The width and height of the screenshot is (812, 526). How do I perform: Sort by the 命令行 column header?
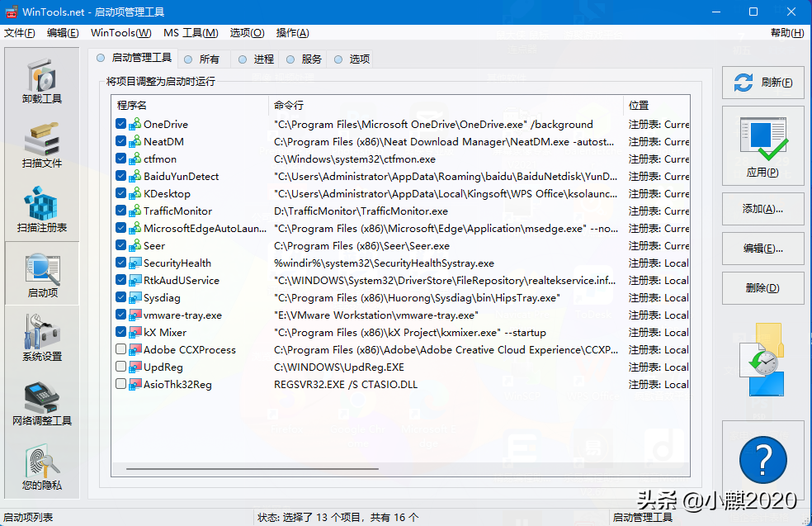(x=446, y=105)
